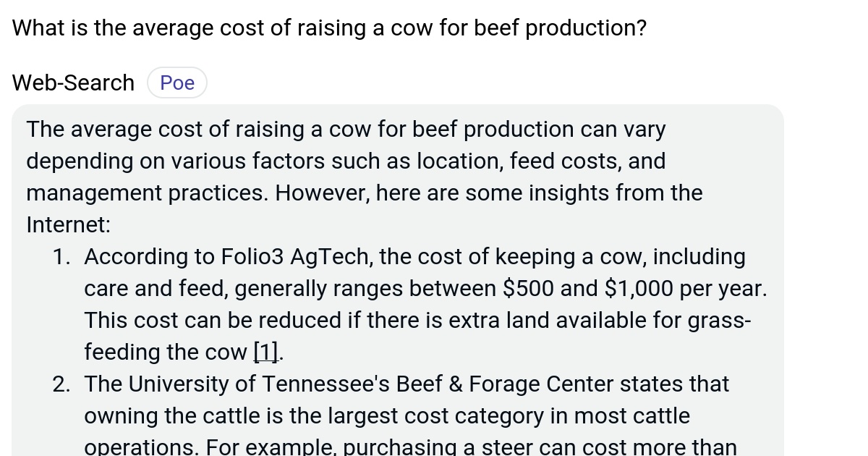The height and width of the screenshot is (456, 868).
Task: Click the grass-feeding sentence in item 1
Action: (x=418, y=320)
